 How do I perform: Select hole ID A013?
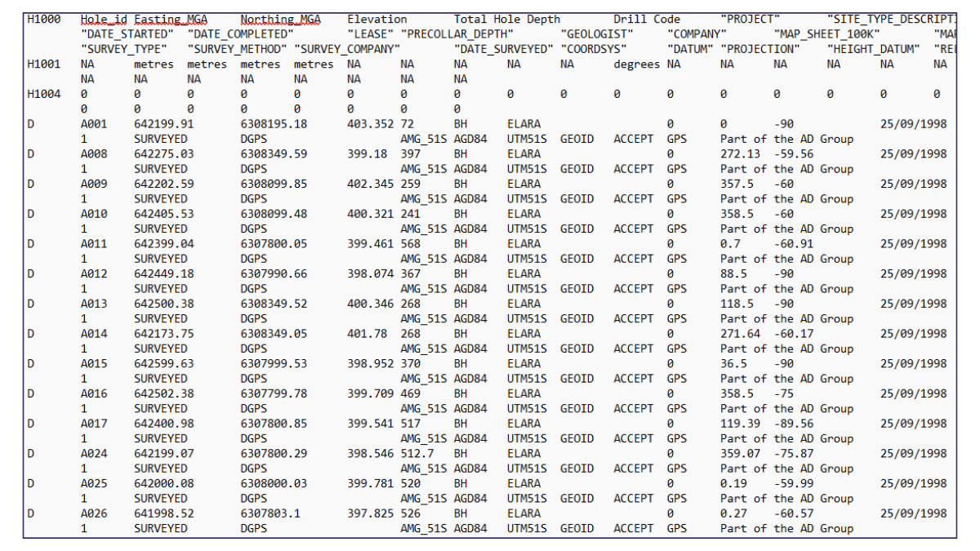tap(94, 304)
